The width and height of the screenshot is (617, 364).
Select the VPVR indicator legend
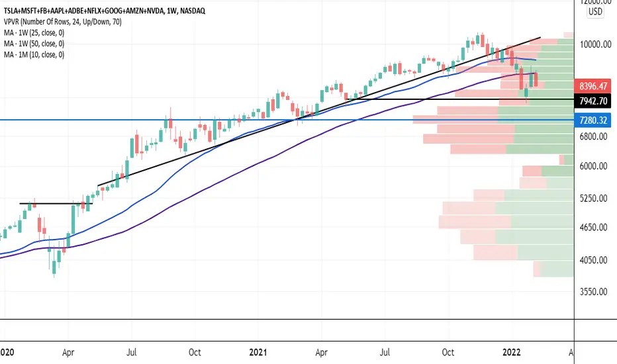coord(63,22)
